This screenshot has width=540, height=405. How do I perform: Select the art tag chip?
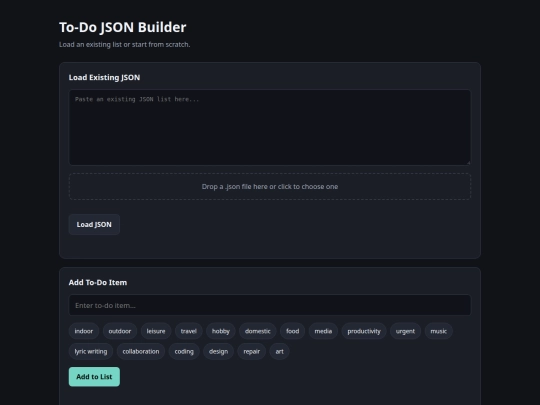[280, 351]
